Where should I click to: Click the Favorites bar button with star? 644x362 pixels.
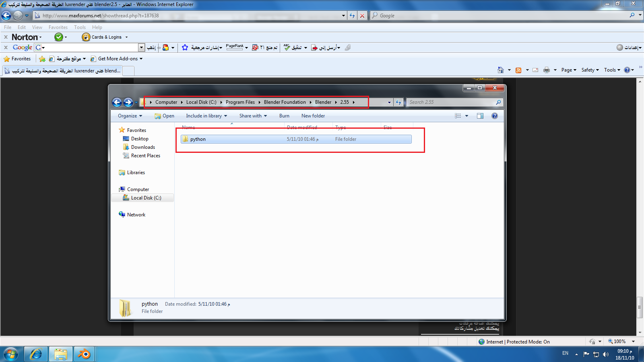(17, 59)
